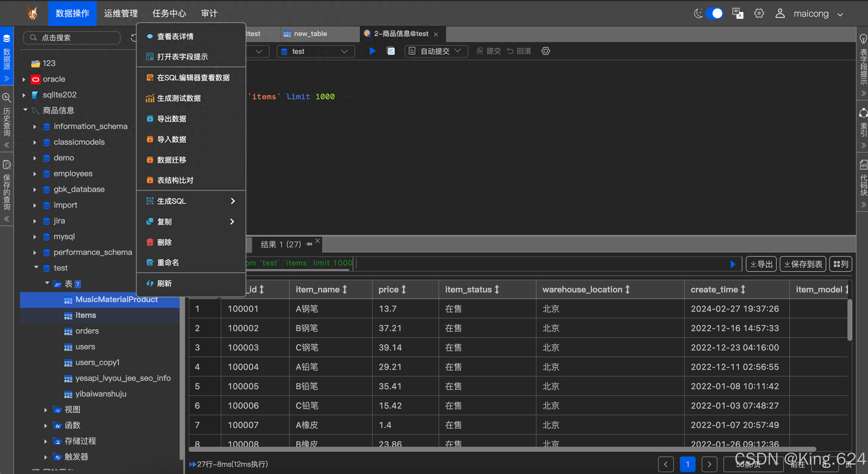Click the language translate icon in top bar
The image size is (868, 474).
pos(737,14)
